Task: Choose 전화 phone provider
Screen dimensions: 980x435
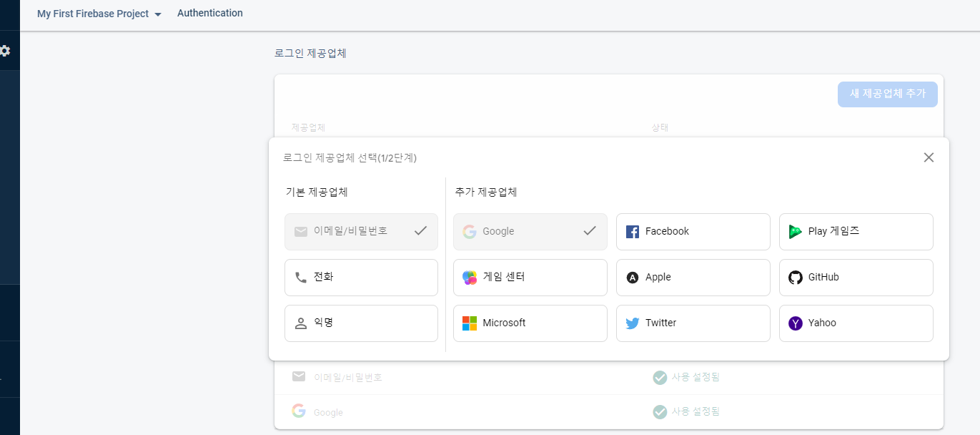Action: (x=361, y=278)
